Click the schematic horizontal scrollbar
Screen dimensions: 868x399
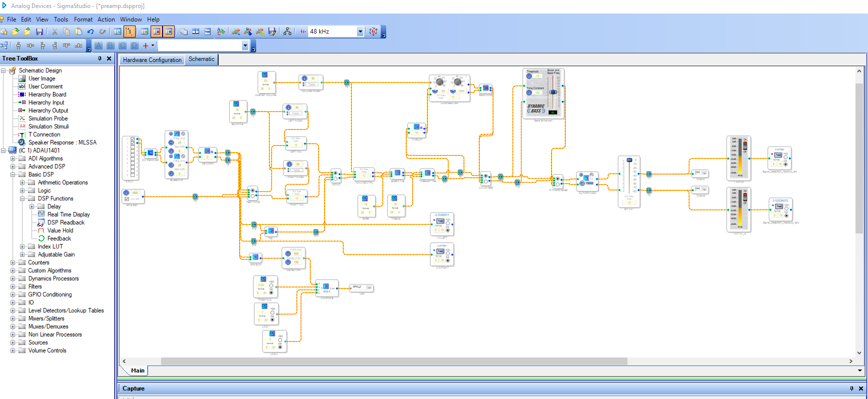394,361
